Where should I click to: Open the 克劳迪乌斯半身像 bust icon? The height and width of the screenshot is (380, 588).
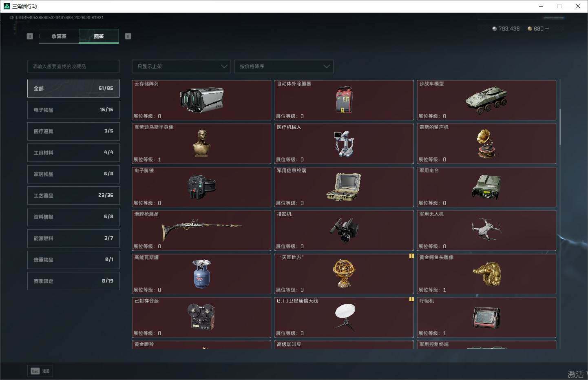point(201,143)
